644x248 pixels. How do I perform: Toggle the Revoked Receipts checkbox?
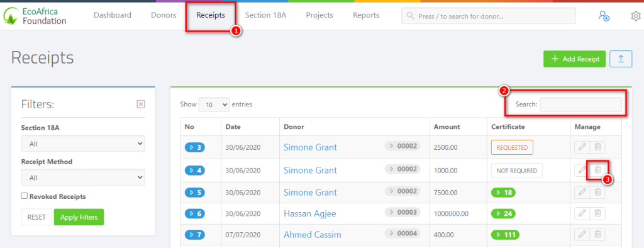click(x=25, y=196)
